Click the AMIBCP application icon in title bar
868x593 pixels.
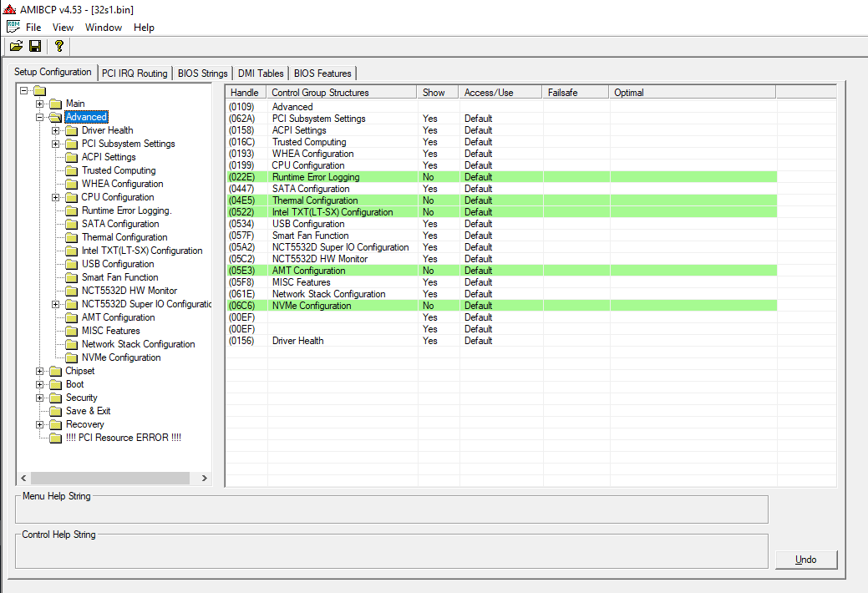(9, 9)
